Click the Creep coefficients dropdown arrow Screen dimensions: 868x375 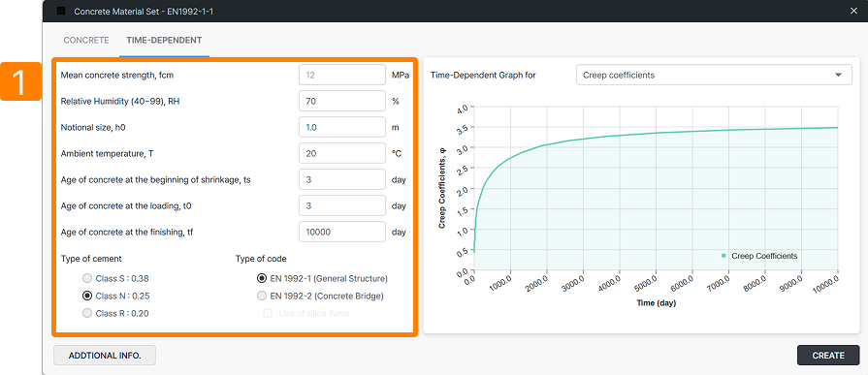pyautogui.click(x=838, y=75)
